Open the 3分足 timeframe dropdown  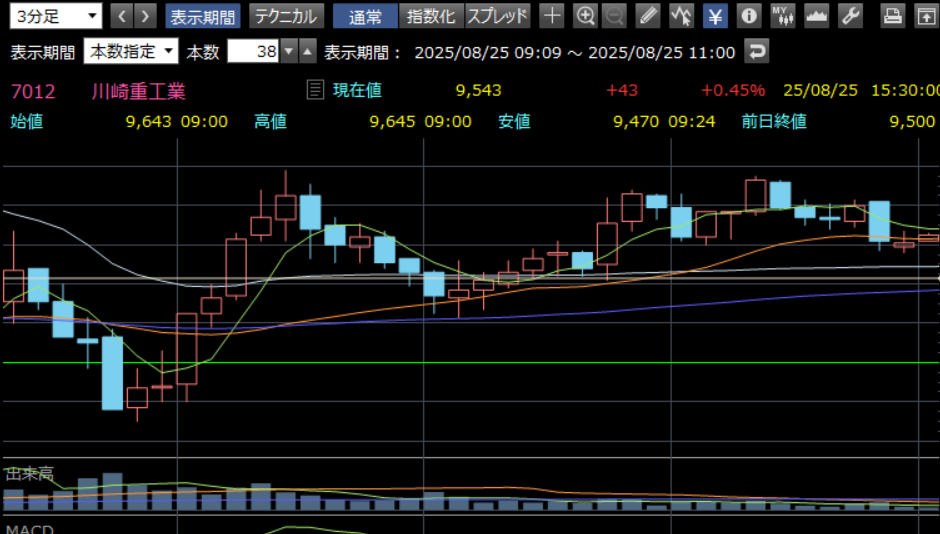tap(55, 16)
